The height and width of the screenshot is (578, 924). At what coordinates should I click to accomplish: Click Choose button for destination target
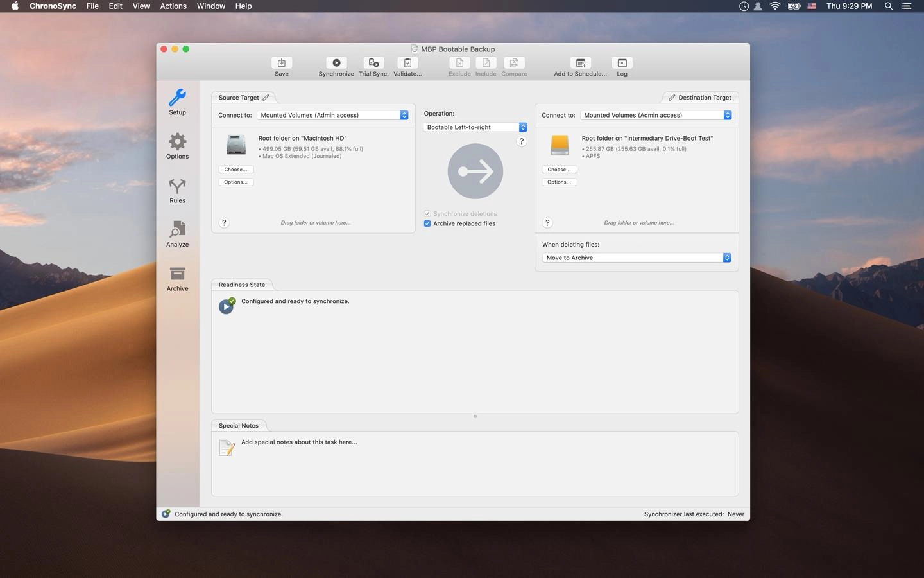coord(560,170)
